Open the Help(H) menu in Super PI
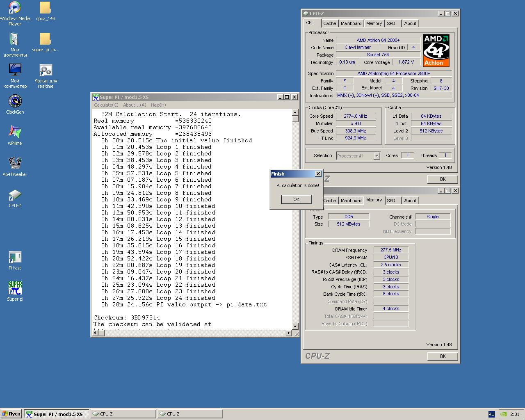Screen dimensions: 525x420 click(158, 105)
